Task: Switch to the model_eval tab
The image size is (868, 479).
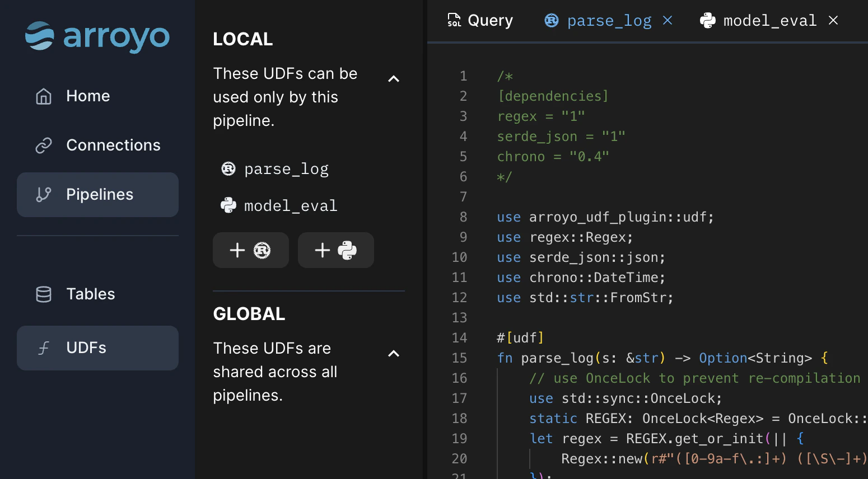Action: click(770, 20)
